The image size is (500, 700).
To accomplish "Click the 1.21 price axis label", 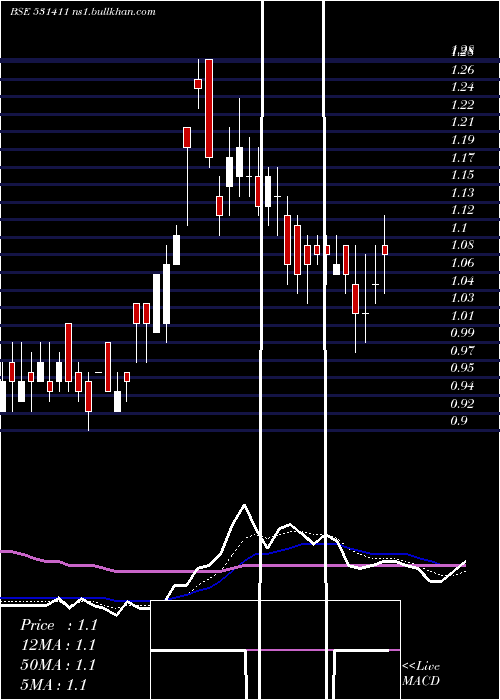I will 462,122.
